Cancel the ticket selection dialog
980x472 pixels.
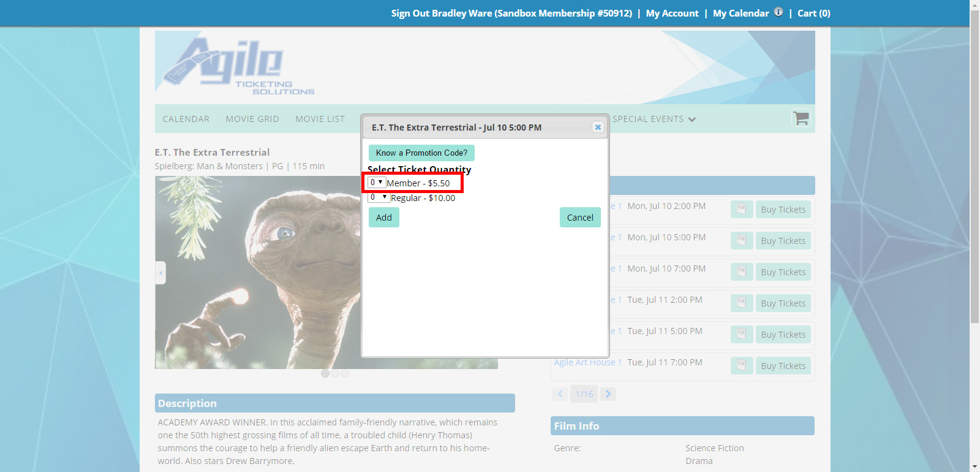[x=580, y=217]
